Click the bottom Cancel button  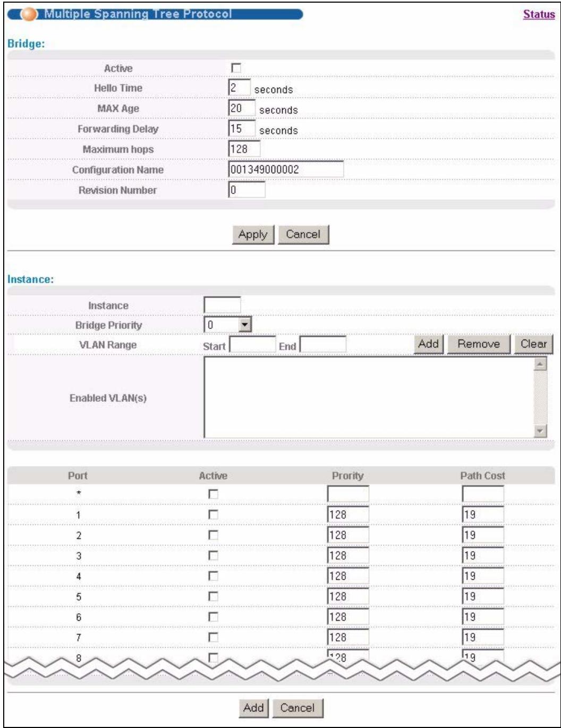tap(297, 708)
